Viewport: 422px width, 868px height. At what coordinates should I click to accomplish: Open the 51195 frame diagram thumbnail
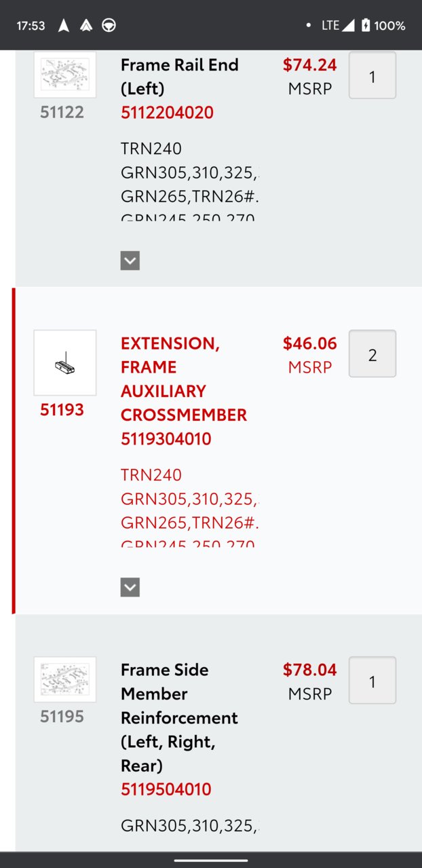point(65,679)
